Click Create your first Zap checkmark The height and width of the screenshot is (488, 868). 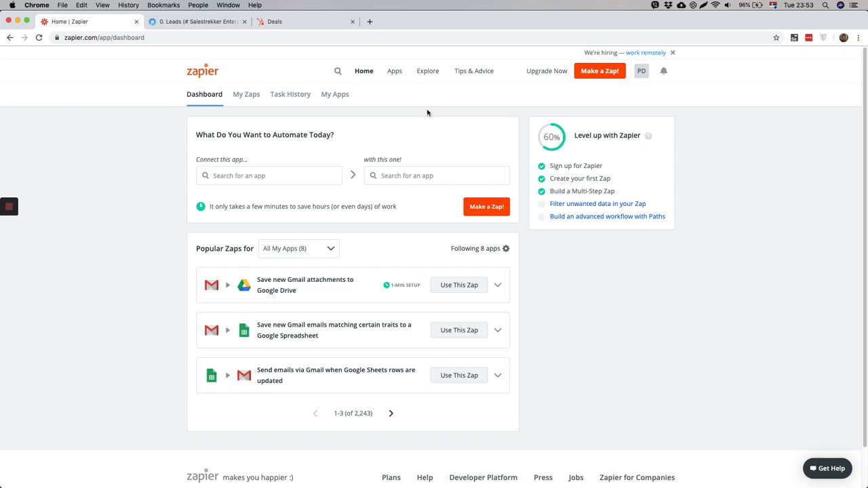tap(541, 179)
